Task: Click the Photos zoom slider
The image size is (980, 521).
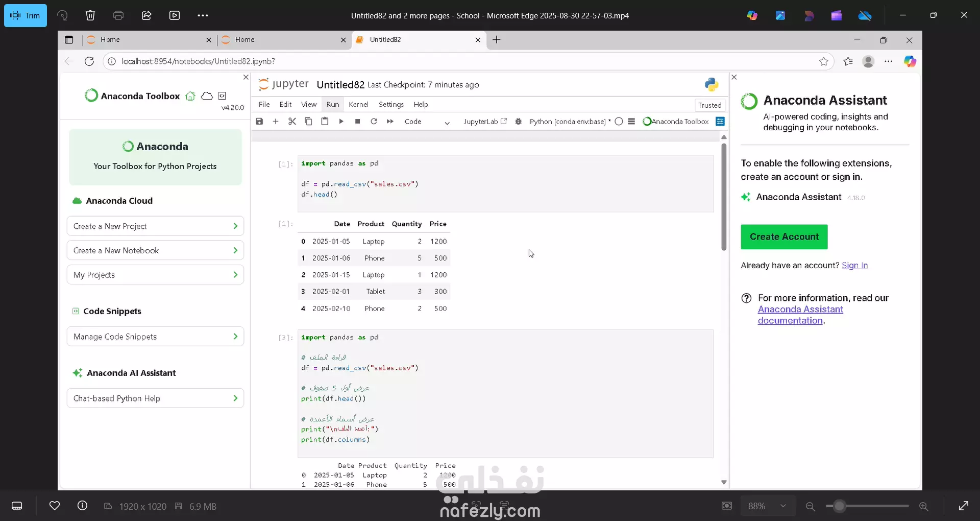Action: click(867, 506)
